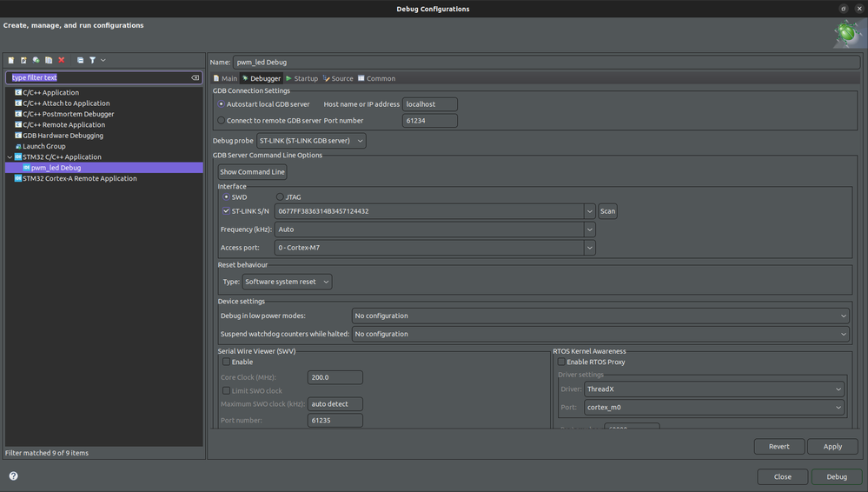Viewport: 868px width, 492px height.
Task: Open the Common tab
Action: click(376, 79)
